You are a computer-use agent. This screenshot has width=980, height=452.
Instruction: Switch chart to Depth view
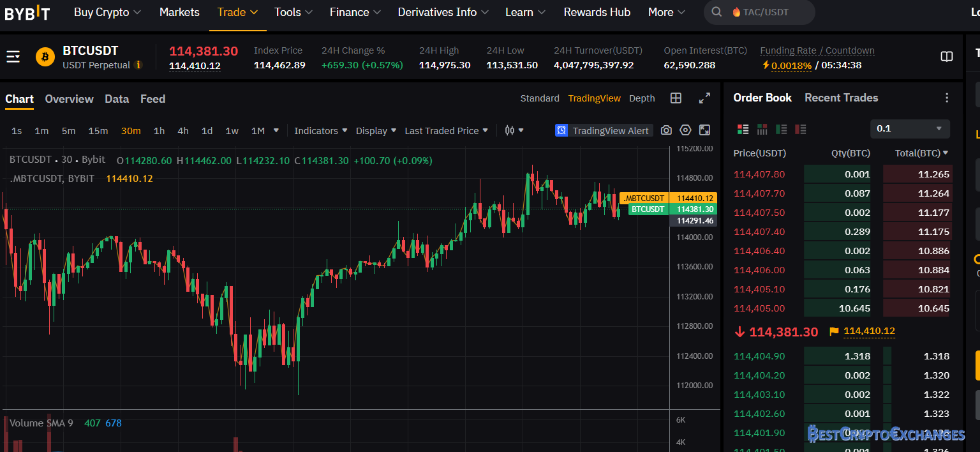[x=642, y=98]
